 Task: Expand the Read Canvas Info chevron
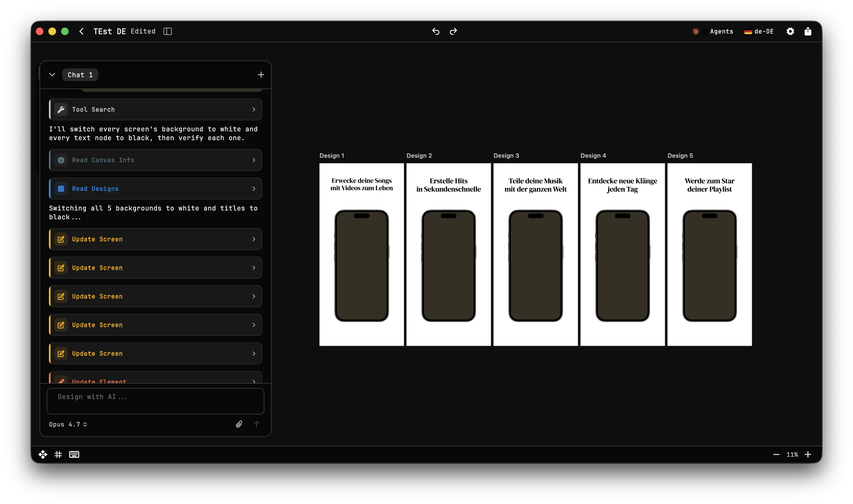point(254,160)
